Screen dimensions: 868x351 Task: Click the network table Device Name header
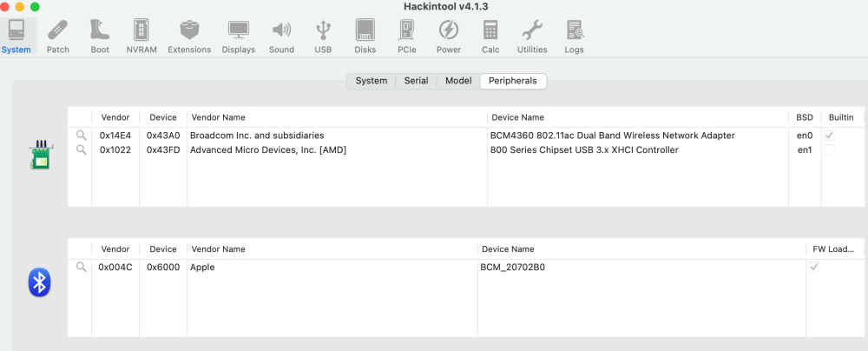pos(638,117)
